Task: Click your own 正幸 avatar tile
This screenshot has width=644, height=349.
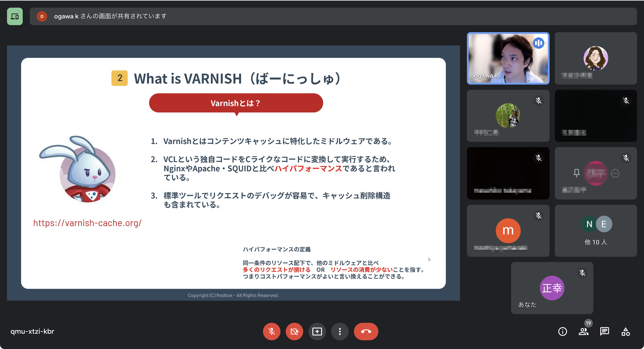Action: (552, 288)
